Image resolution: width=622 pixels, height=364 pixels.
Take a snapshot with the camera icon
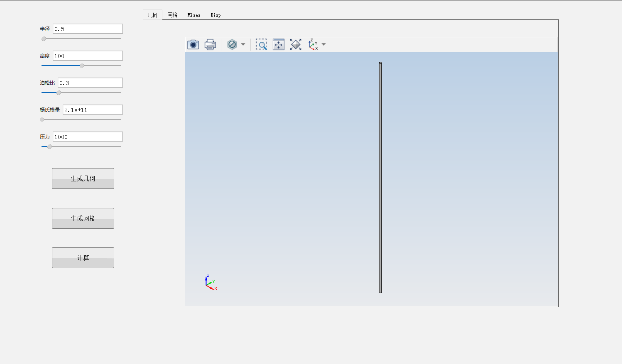[x=193, y=44]
